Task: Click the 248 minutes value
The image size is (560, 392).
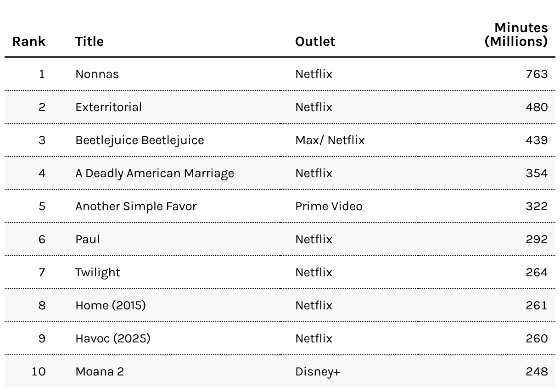Action: 537,371
